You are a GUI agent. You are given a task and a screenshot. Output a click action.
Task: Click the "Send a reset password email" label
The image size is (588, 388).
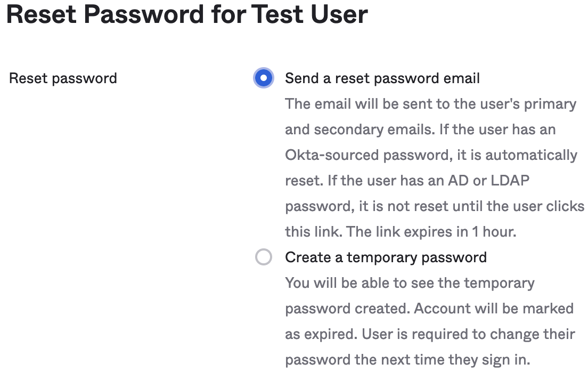point(382,78)
